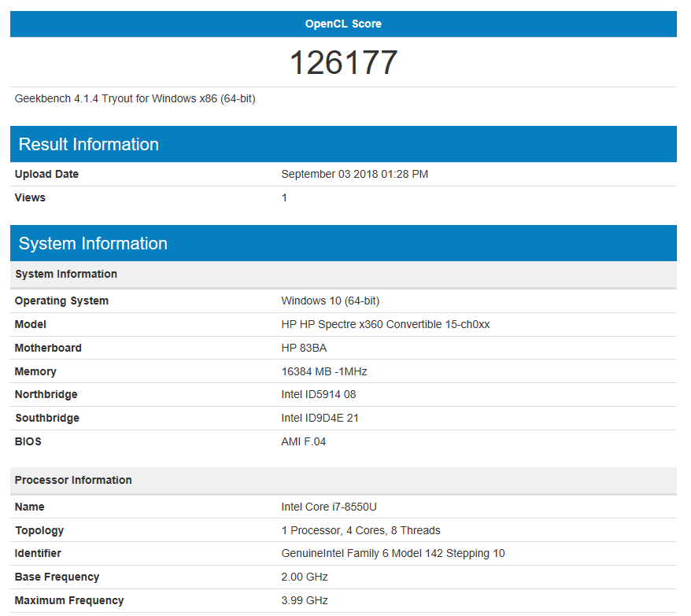The width and height of the screenshot is (691, 616).
Task: Select the value "Intel ID5914 08"
Action: (319, 395)
